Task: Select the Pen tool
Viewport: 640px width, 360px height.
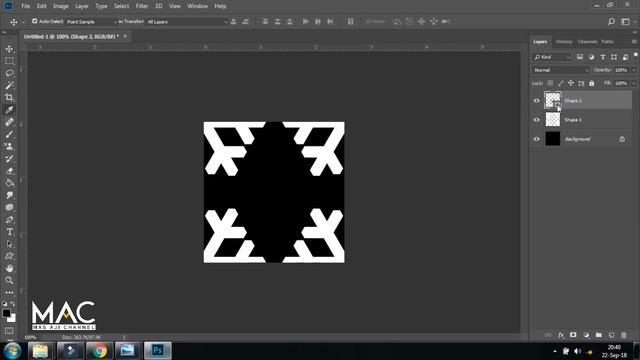Action: tap(9, 220)
